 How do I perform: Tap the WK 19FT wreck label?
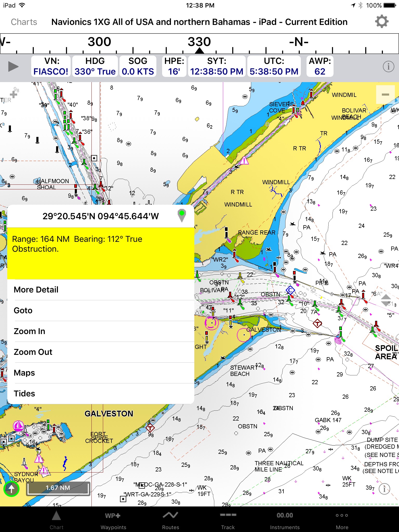tap(204, 491)
